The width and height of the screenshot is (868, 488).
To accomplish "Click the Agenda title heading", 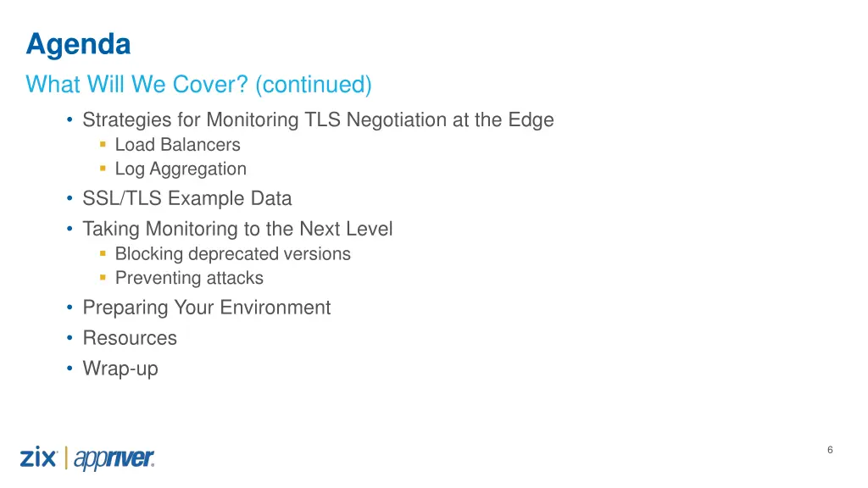I will pyautogui.click(x=78, y=44).
